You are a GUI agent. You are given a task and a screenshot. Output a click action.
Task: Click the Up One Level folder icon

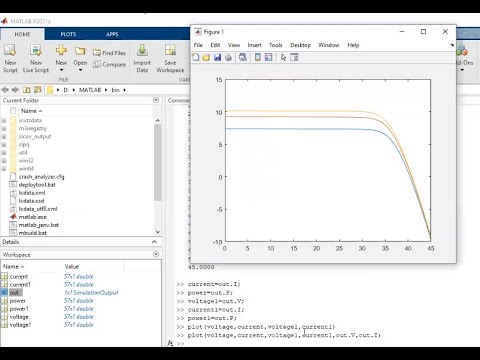pyautogui.click(x=27, y=90)
